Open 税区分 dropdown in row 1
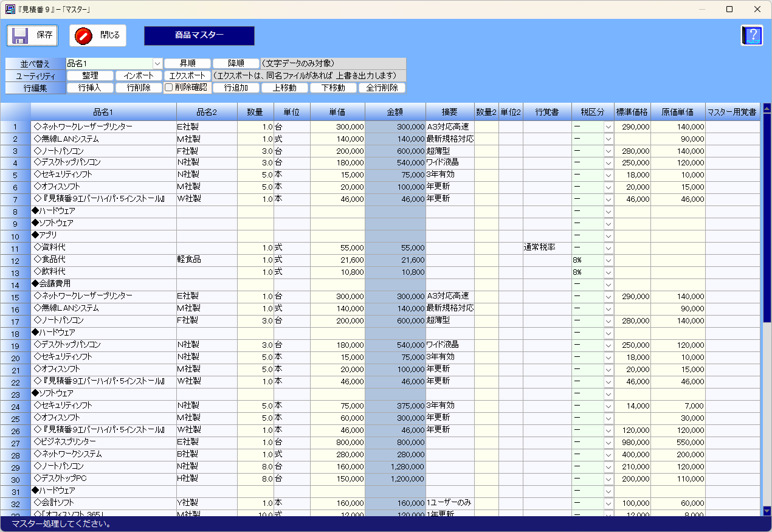Image resolution: width=772 pixels, height=532 pixels. pyautogui.click(x=608, y=126)
